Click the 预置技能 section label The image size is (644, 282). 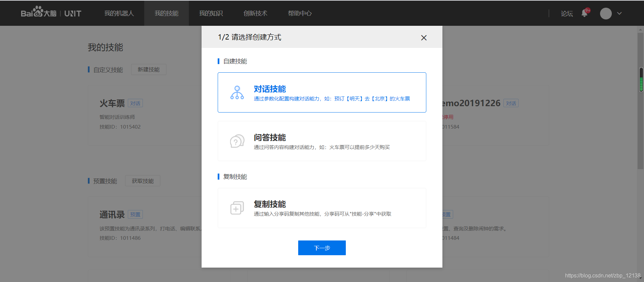(105, 181)
